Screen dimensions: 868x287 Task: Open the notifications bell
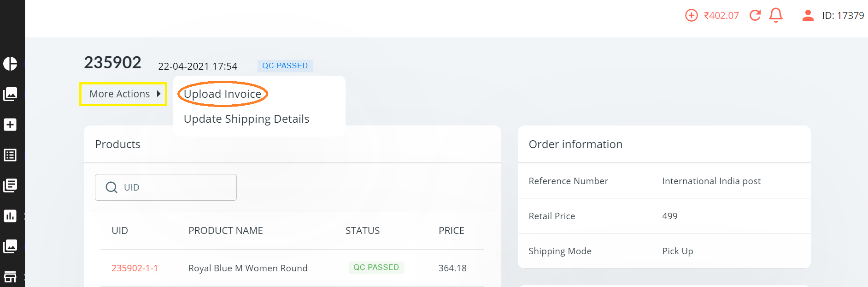(776, 16)
